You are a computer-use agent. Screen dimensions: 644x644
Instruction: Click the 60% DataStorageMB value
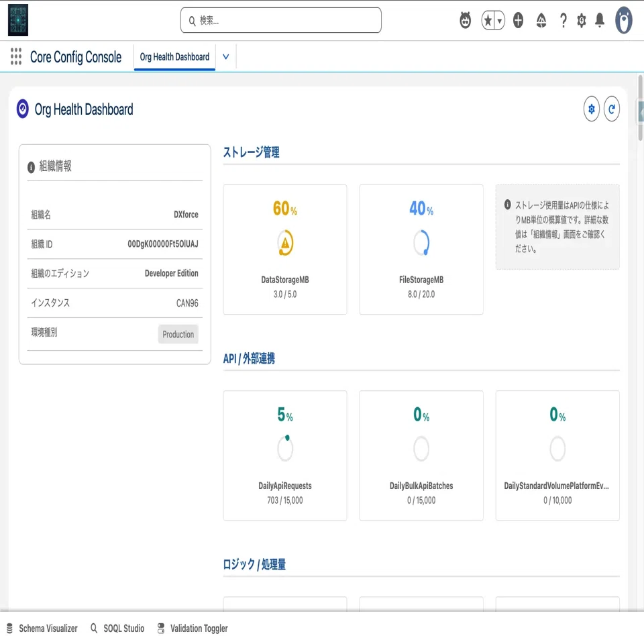[285, 208]
